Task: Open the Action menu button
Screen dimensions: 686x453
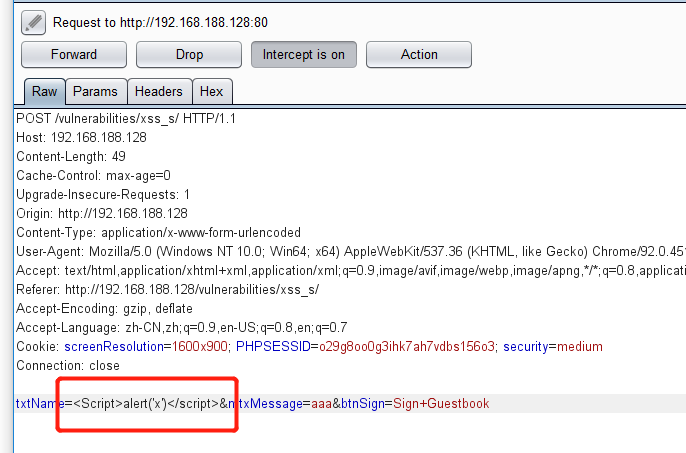Action: pyautogui.click(x=419, y=55)
